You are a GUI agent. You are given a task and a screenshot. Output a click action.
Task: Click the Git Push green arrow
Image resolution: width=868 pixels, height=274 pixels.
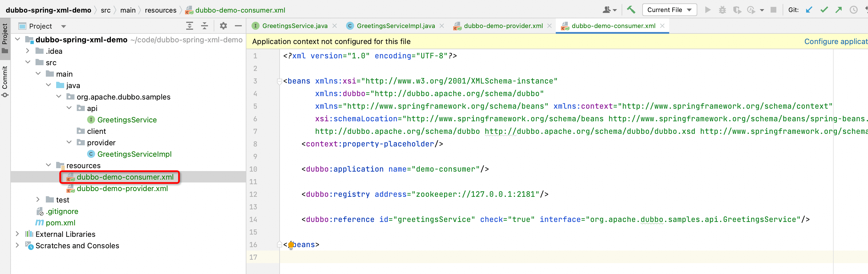(x=838, y=10)
